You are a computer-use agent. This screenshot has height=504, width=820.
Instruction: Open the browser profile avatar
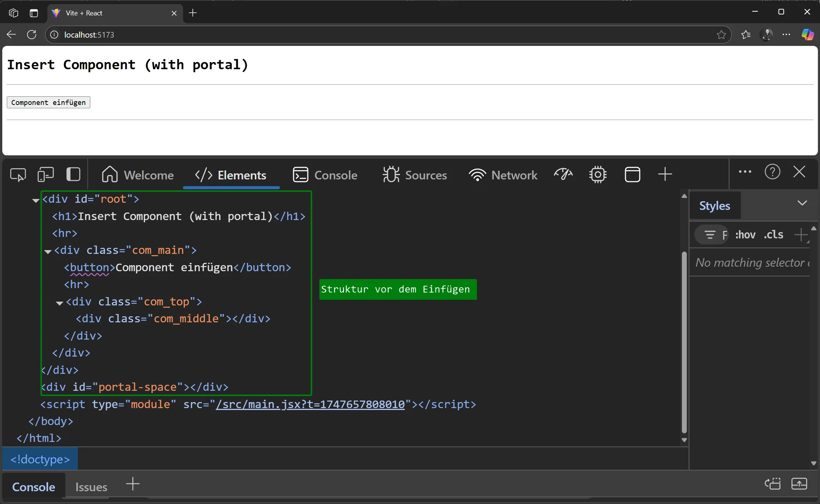[x=767, y=35]
